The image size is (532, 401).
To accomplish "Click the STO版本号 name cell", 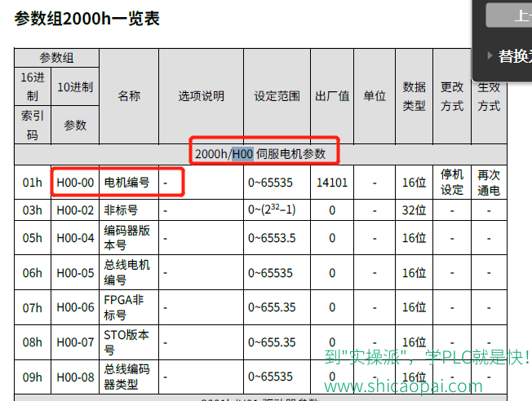I will point(129,342).
